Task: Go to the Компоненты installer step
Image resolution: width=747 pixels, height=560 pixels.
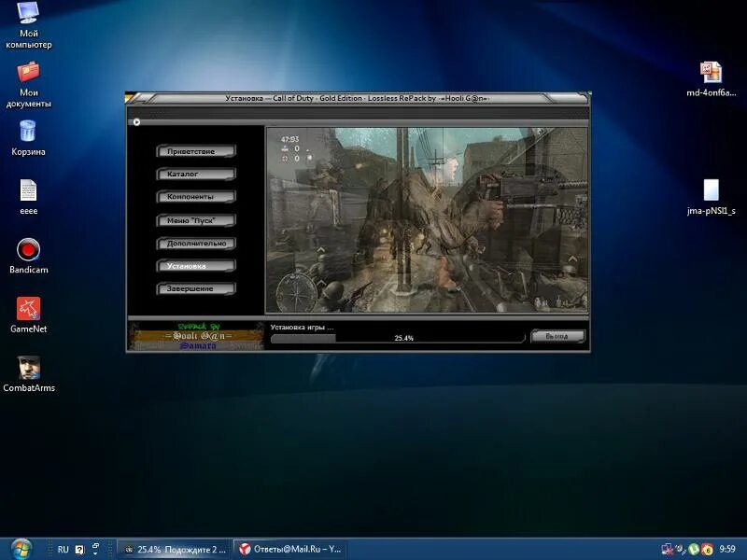Action: tap(196, 197)
